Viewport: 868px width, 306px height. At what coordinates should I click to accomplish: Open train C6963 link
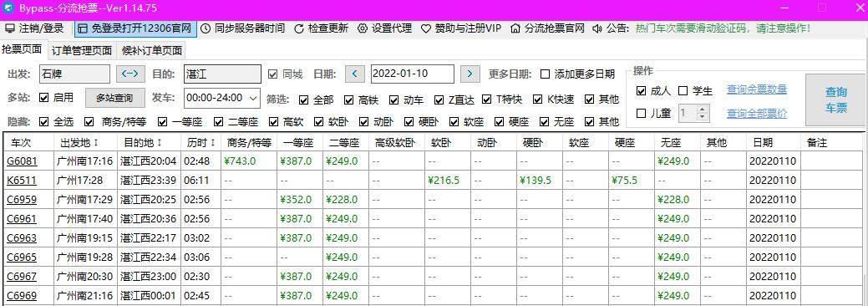click(x=22, y=237)
